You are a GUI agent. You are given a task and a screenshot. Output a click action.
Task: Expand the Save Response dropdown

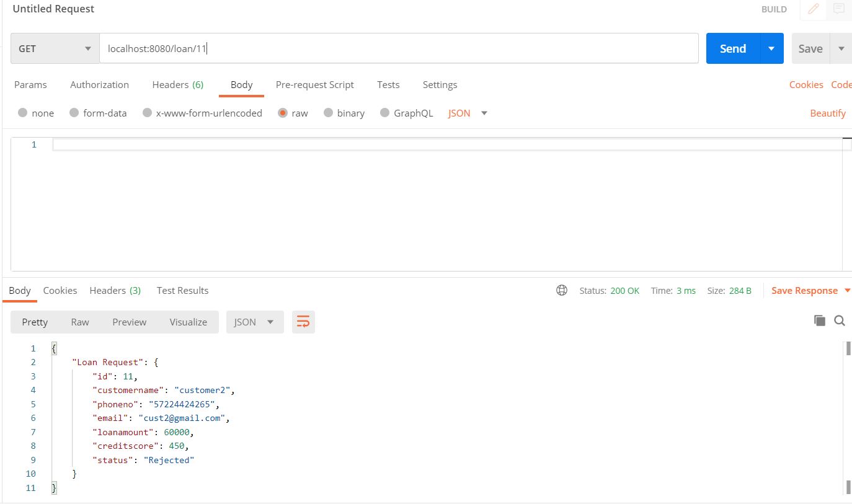pos(848,290)
